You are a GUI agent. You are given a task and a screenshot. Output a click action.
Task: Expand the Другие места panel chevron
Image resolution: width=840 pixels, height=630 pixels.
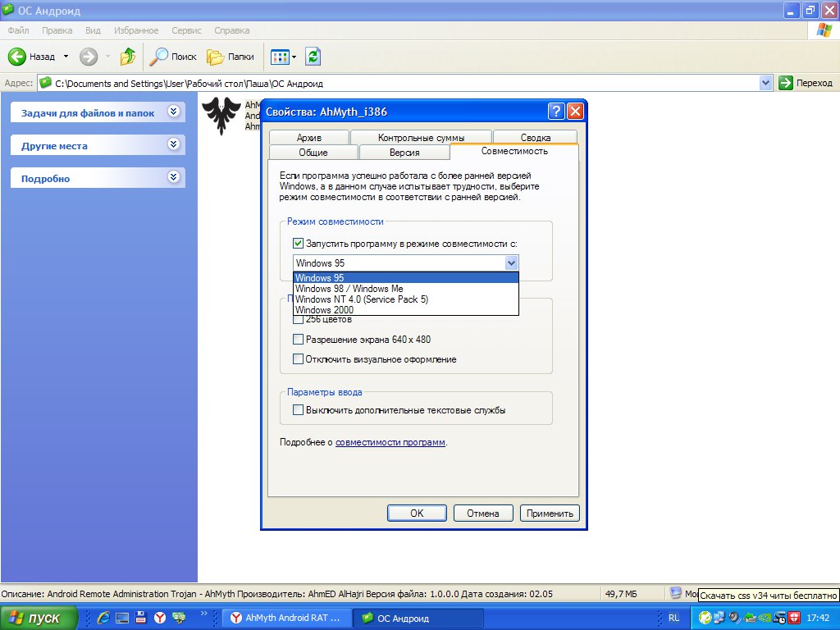coord(173,144)
